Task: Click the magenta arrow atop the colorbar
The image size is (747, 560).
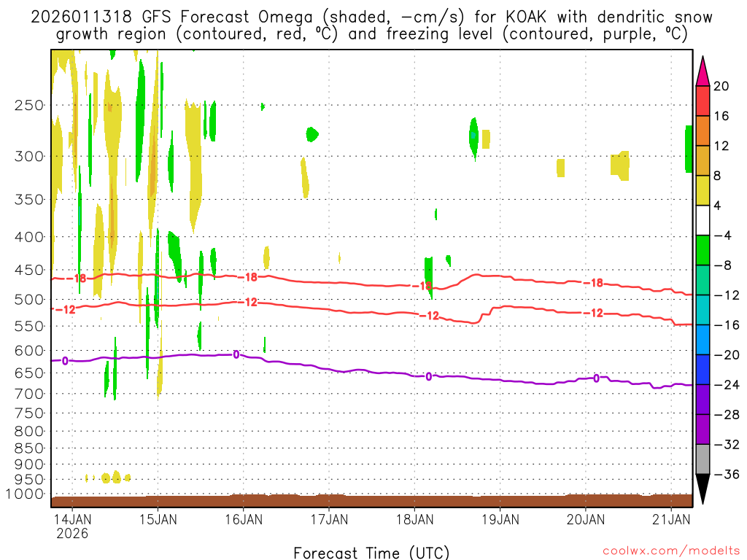Action: click(x=703, y=71)
